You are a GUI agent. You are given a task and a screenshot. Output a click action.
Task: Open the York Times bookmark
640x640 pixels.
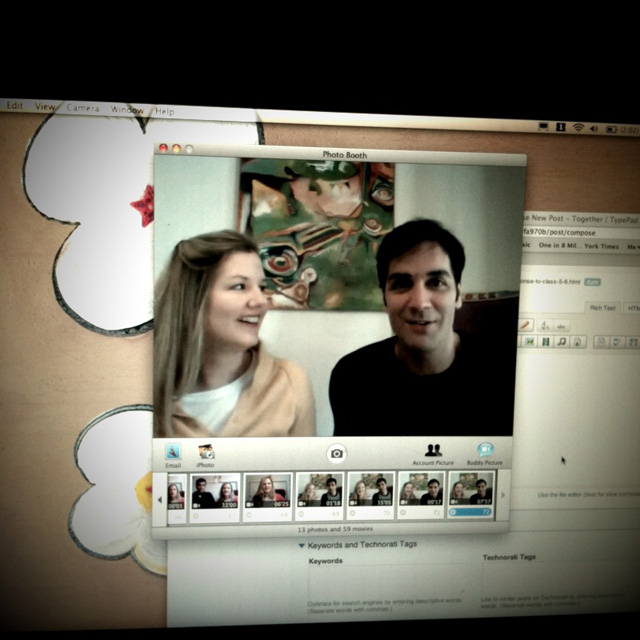click(x=601, y=246)
